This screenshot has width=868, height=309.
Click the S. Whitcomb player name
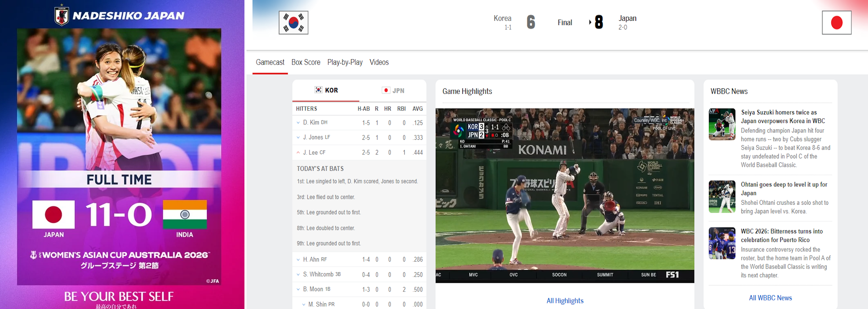click(x=318, y=275)
